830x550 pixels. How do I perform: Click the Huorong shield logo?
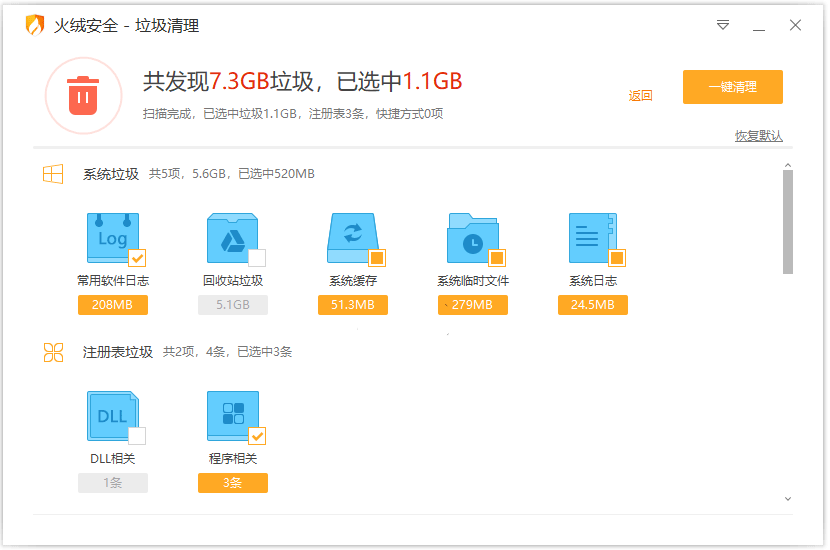(x=35, y=25)
